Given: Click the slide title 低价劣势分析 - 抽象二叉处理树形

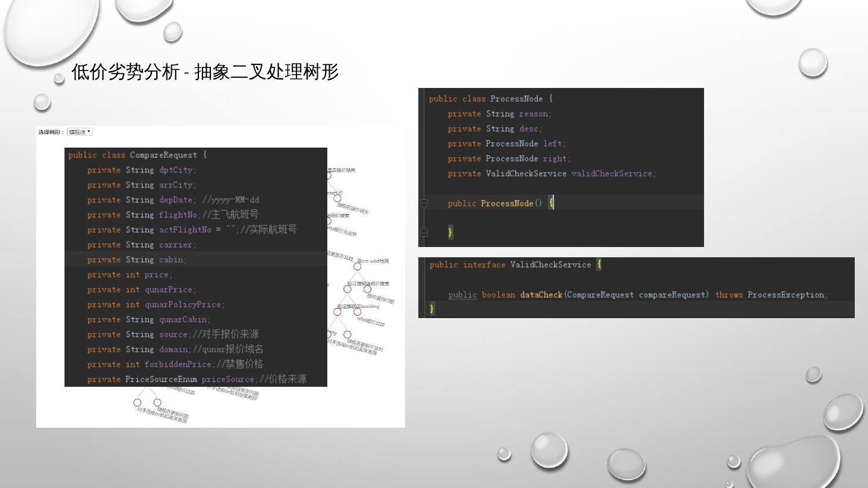Looking at the screenshot, I should click(205, 72).
